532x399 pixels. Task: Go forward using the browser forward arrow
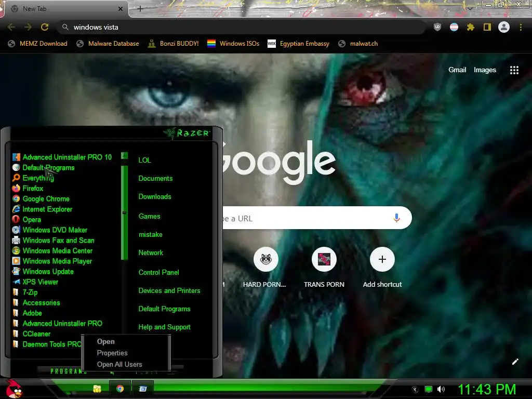28,27
